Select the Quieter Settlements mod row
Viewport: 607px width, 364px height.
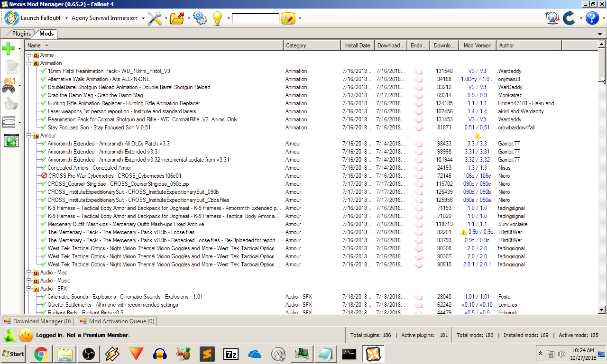311,305
